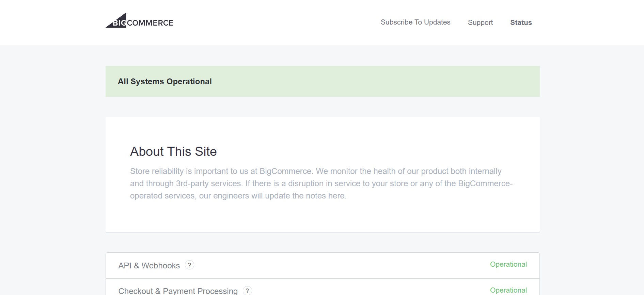
Task: Click the COMMERCE wordmark in the header
Action: [150, 23]
